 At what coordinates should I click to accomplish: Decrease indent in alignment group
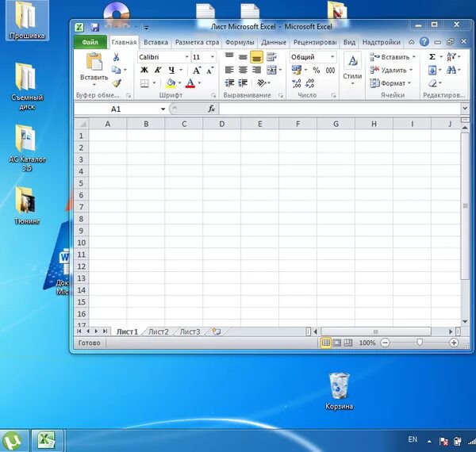pyautogui.click(x=229, y=82)
